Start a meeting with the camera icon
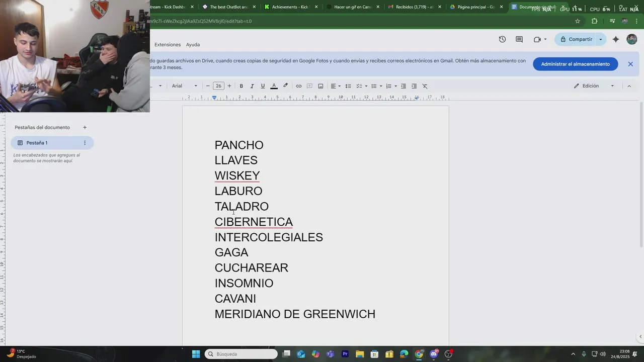Viewport: 644px width, 362px height. tap(537, 39)
